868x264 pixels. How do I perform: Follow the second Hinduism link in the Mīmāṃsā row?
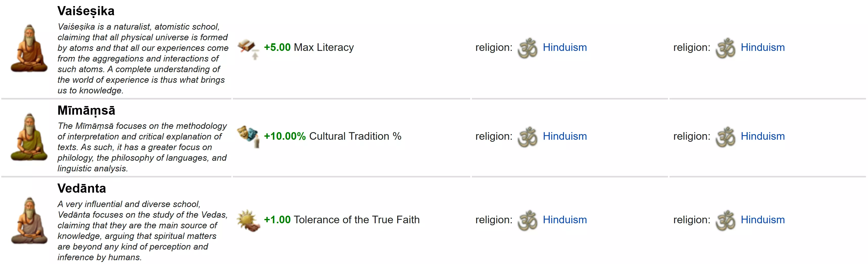tap(763, 136)
